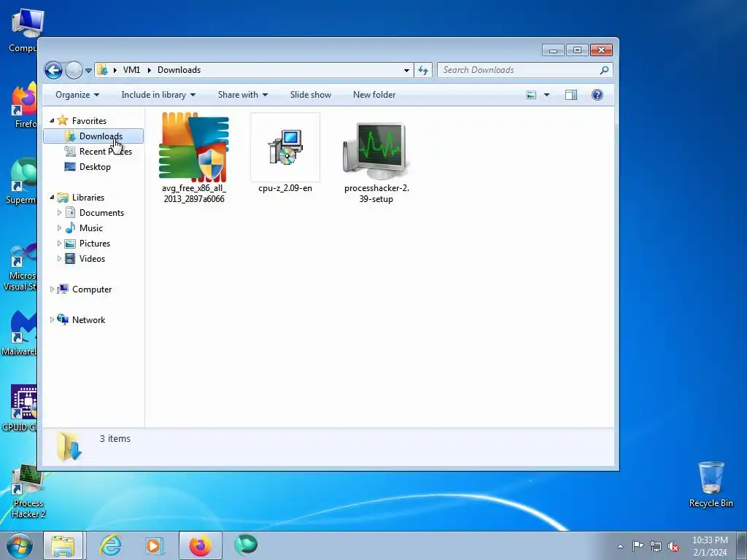The width and height of the screenshot is (747, 560).
Task: Expand the Computer node
Action: (x=52, y=289)
